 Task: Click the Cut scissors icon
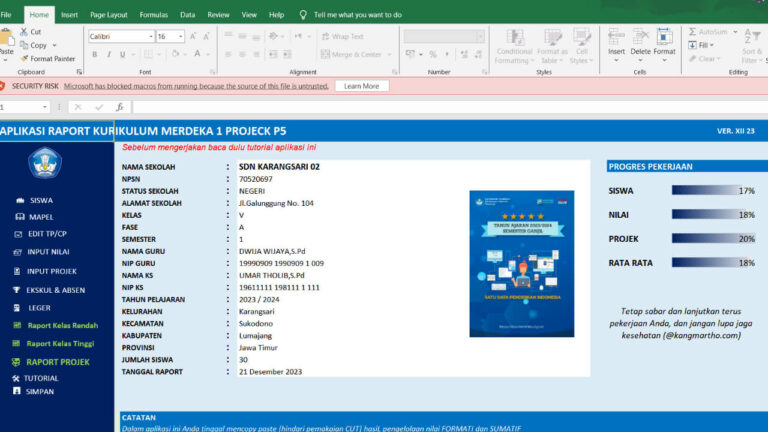21,32
